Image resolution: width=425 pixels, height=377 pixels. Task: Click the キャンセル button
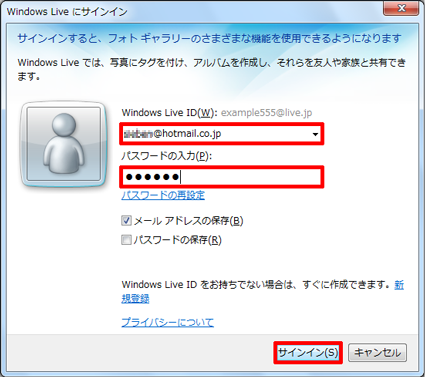377,352
